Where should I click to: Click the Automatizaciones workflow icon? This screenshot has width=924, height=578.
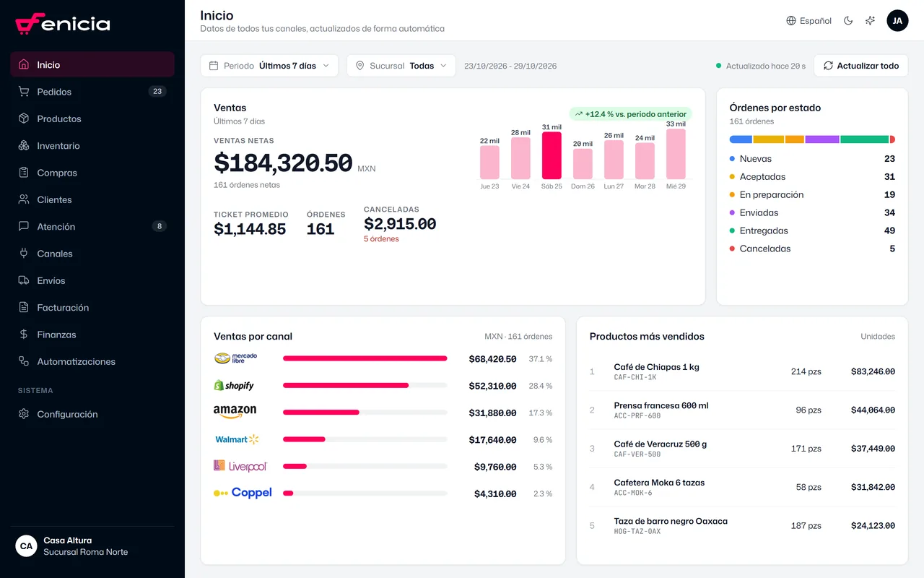pyautogui.click(x=24, y=361)
